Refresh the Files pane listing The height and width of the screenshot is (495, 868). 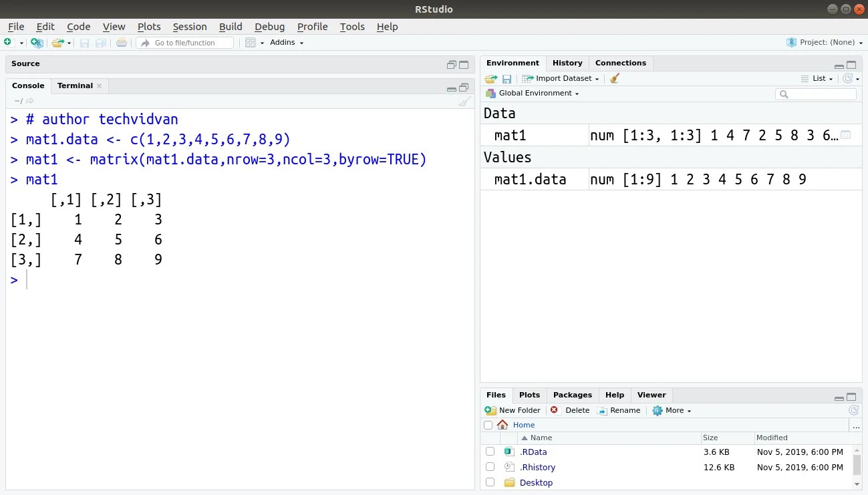[x=853, y=410]
